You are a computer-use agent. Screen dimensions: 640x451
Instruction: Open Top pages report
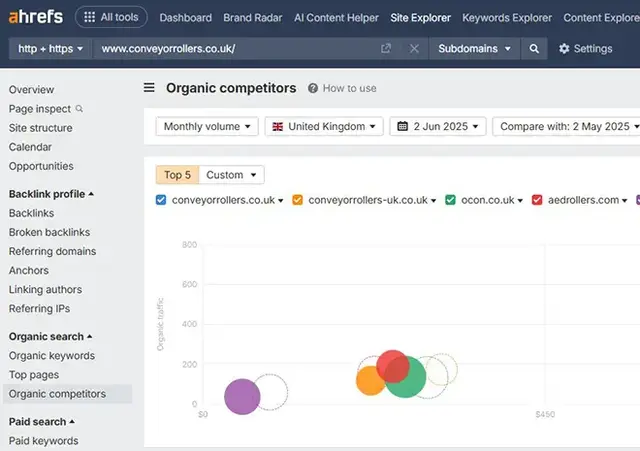pos(34,375)
